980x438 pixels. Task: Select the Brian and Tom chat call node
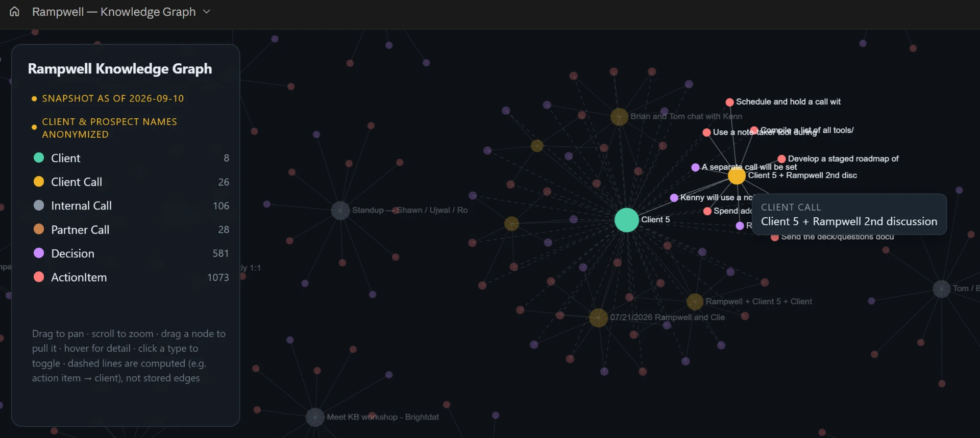tap(619, 117)
